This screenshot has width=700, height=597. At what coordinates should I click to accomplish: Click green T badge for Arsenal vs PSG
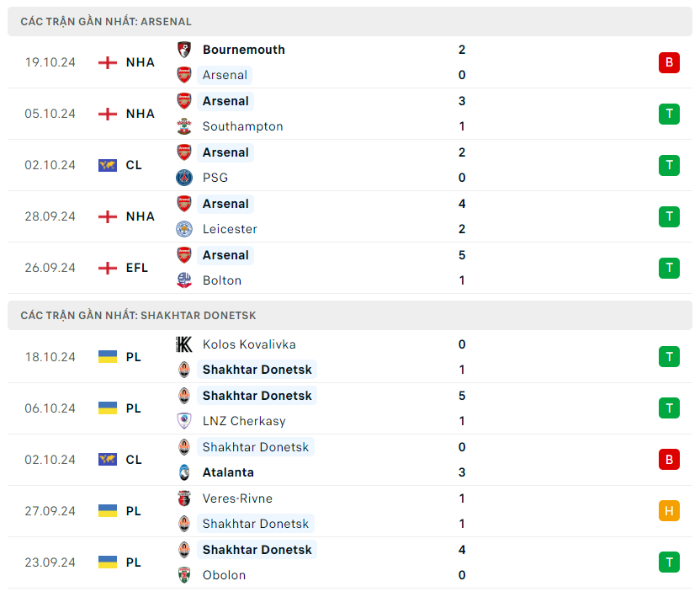(x=669, y=165)
